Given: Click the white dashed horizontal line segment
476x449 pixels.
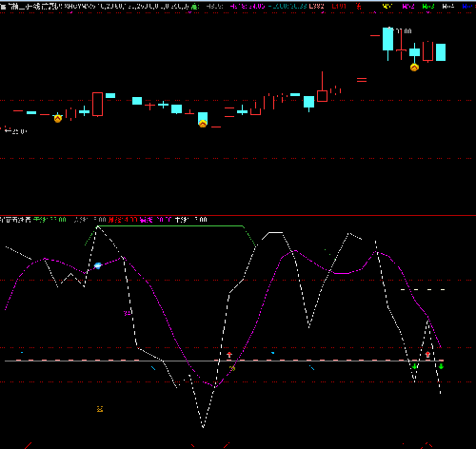Looking at the screenshot, I should tap(423, 289).
